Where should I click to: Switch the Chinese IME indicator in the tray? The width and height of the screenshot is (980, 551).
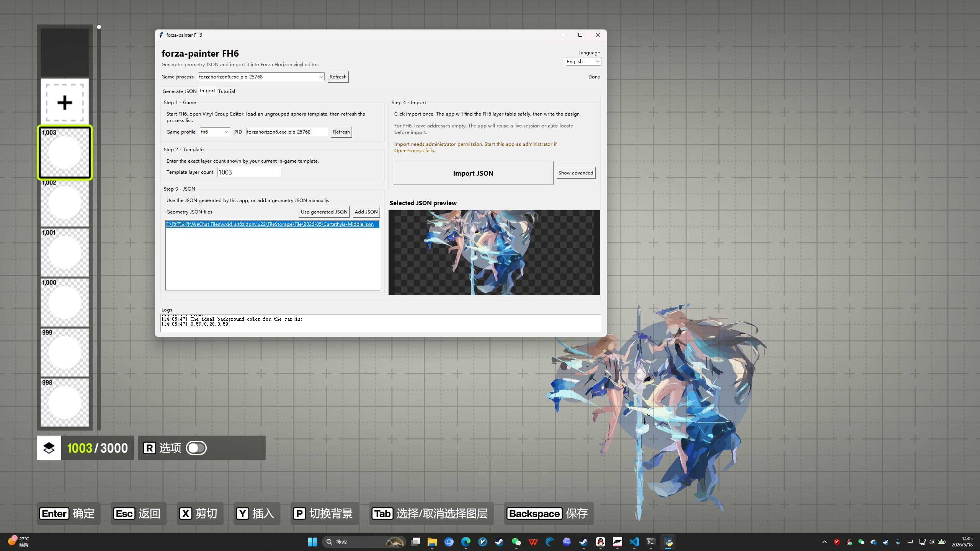click(910, 542)
